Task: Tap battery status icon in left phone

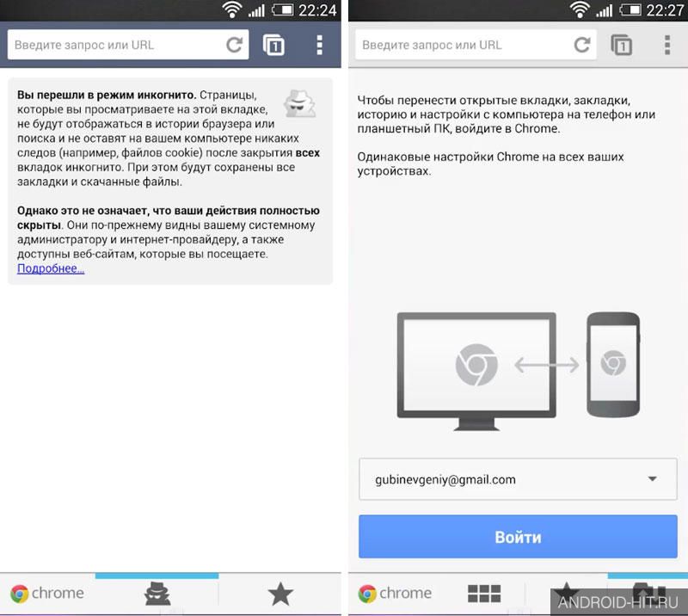Action: click(x=283, y=9)
